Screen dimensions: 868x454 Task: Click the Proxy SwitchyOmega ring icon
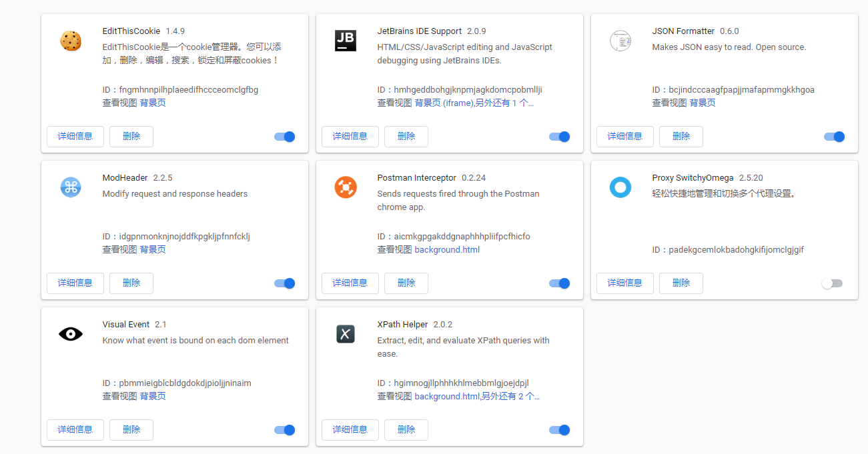click(620, 187)
